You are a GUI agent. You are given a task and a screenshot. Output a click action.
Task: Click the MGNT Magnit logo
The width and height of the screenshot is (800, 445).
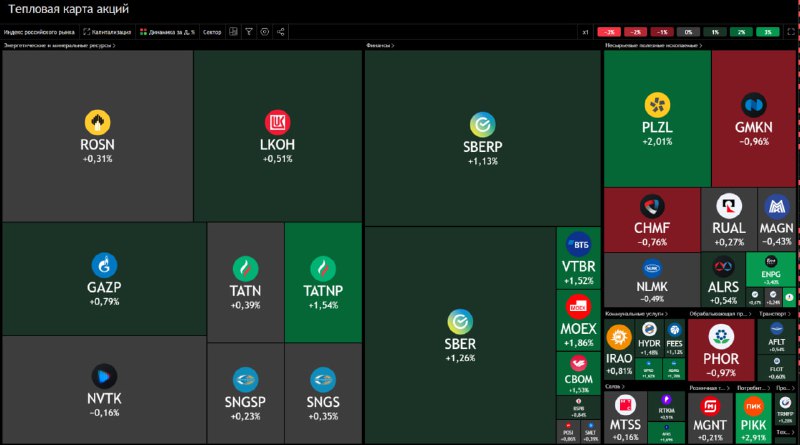[710, 406]
